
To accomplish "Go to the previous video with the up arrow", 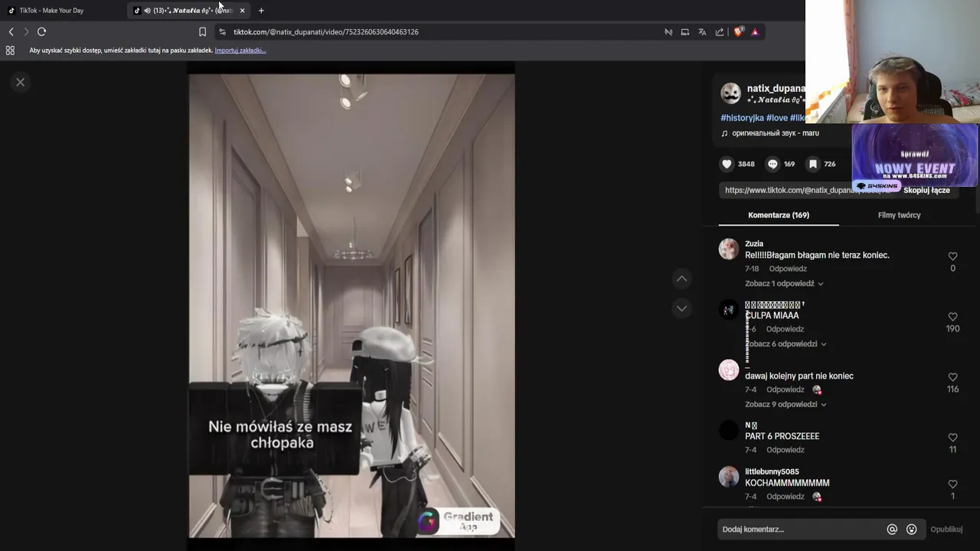I will tap(681, 279).
